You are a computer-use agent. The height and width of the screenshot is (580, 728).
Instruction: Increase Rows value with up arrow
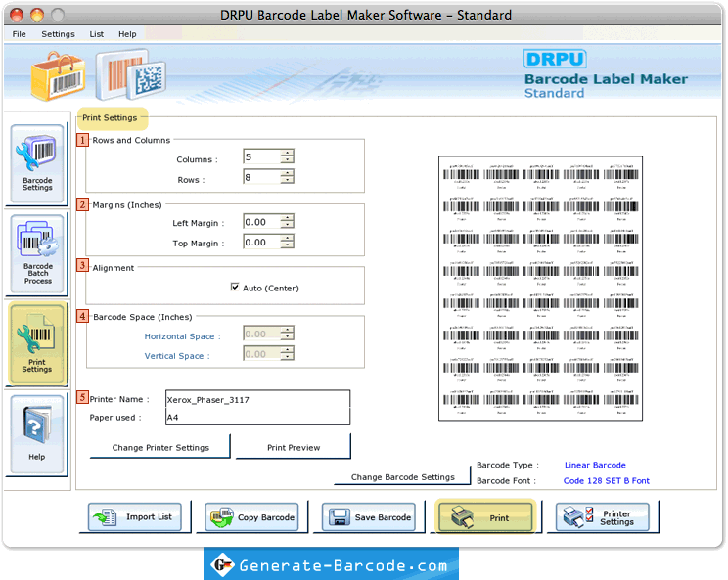point(288,173)
